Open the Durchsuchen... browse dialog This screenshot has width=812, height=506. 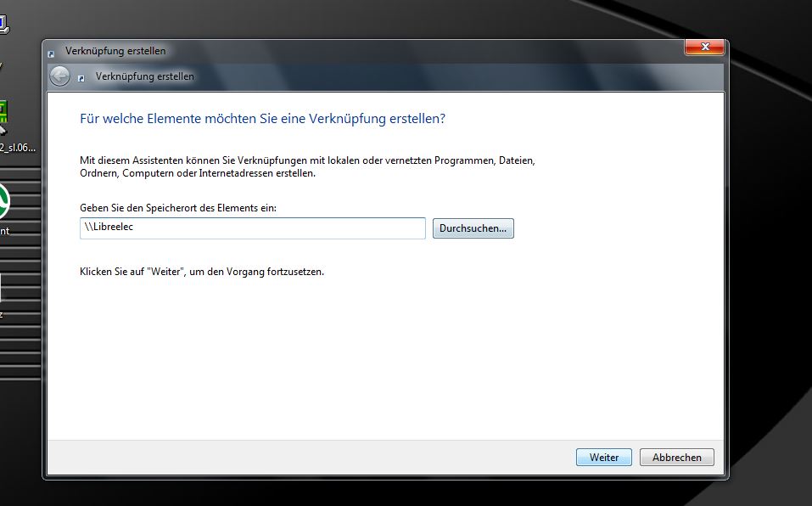tap(473, 228)
